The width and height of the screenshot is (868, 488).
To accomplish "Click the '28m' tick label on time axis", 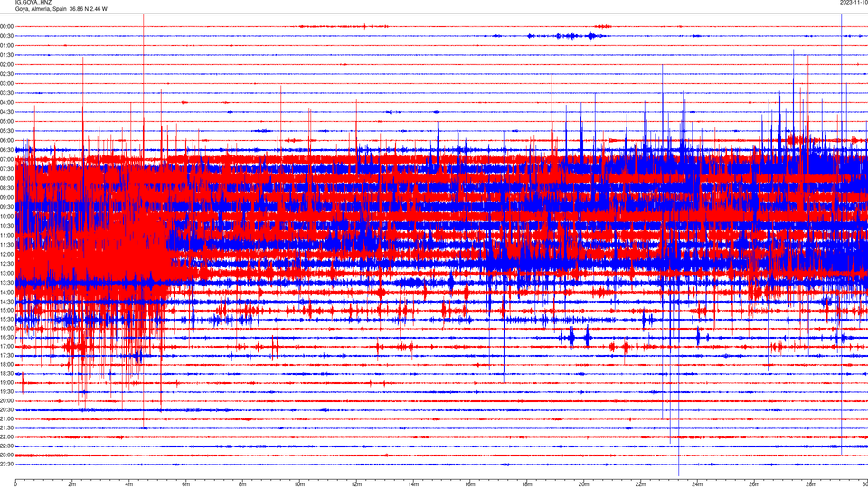I will click(x=811, y=484).
